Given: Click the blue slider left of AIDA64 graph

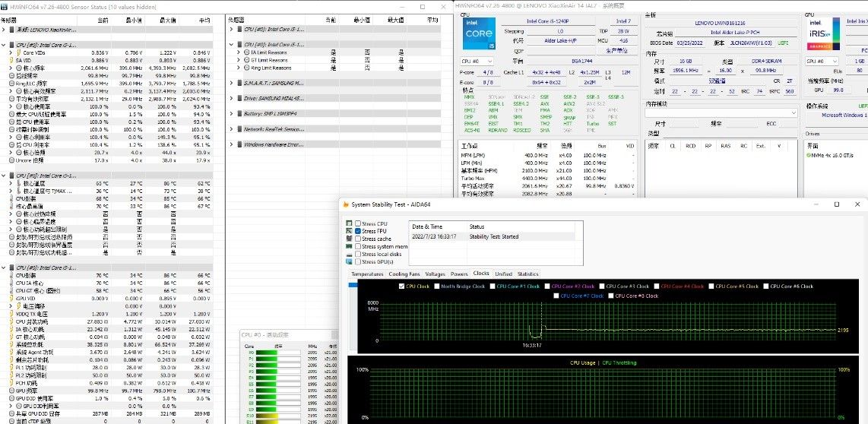Looking at the screenshot, I should (x=353, y=285).
